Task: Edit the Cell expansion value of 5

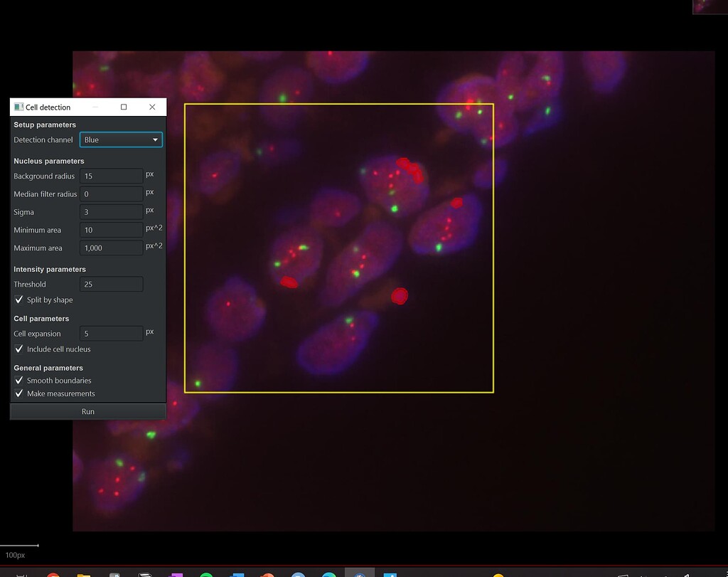Action: (x=111, y=333)
